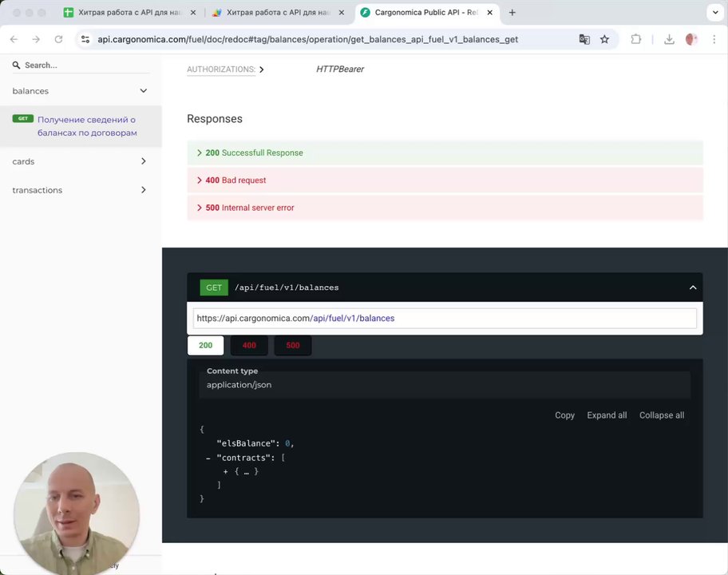
Task: Expand the transactions sidebar section
Action: pos(81,190)
